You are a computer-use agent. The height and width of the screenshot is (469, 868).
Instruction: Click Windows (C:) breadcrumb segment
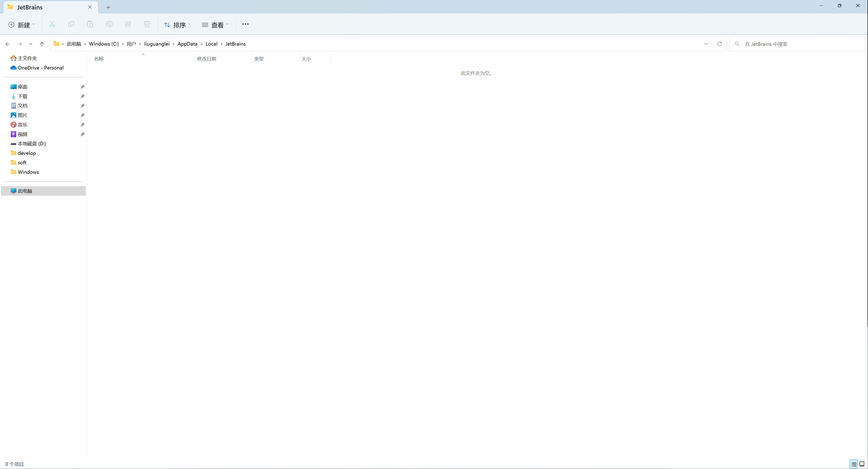104,44
